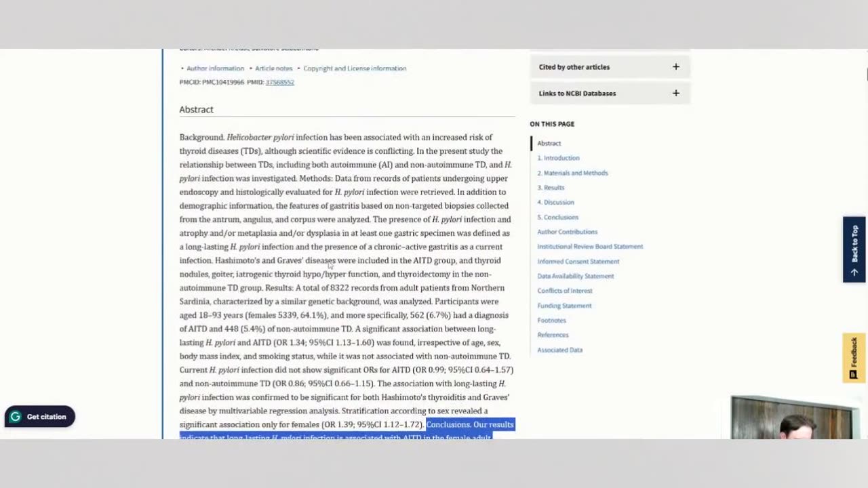The image size is (868, 488).
Task: Go to Associated Data section
Action: click(559, 350)
